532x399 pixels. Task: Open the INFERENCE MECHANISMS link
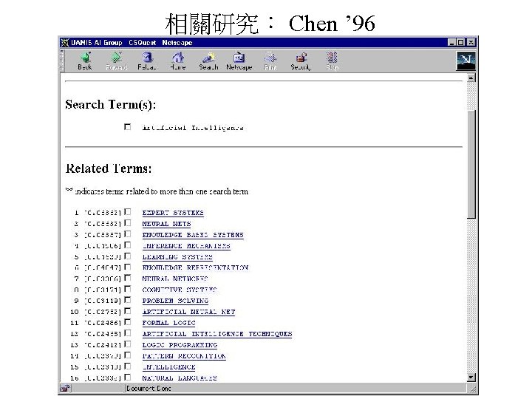point(186,246)
